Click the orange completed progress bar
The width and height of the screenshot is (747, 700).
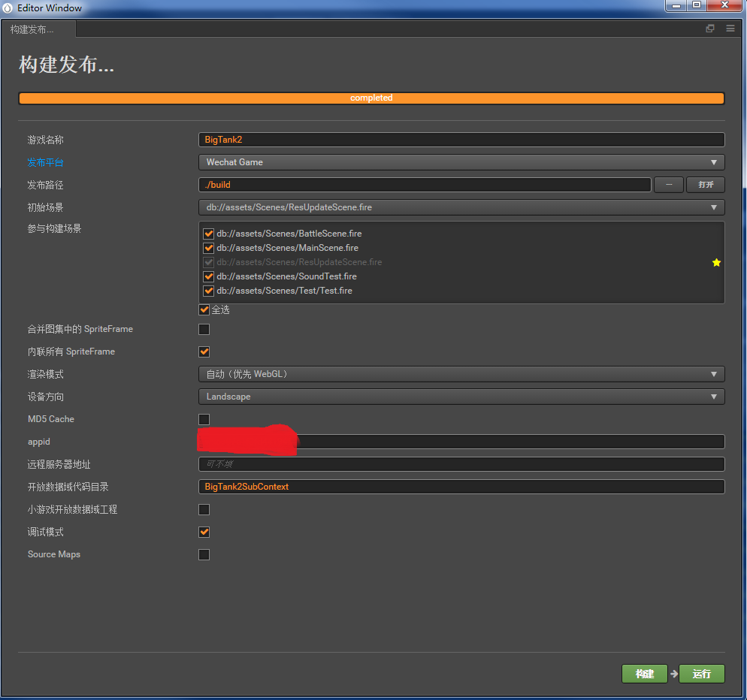371,98
